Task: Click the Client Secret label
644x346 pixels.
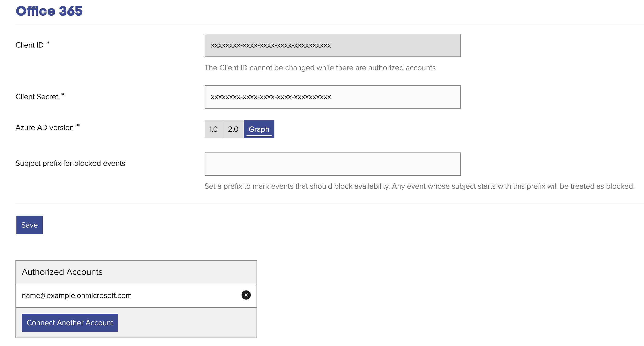Action: (37, 97)
